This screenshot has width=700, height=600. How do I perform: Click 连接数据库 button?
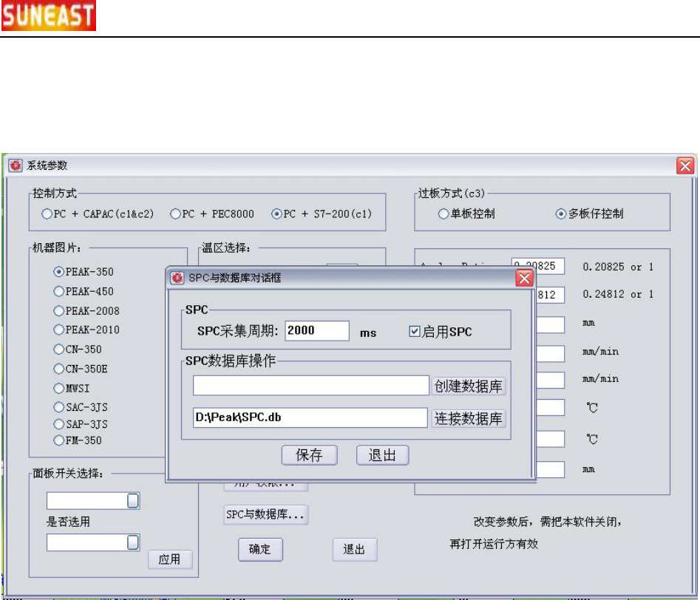(469, 419)
